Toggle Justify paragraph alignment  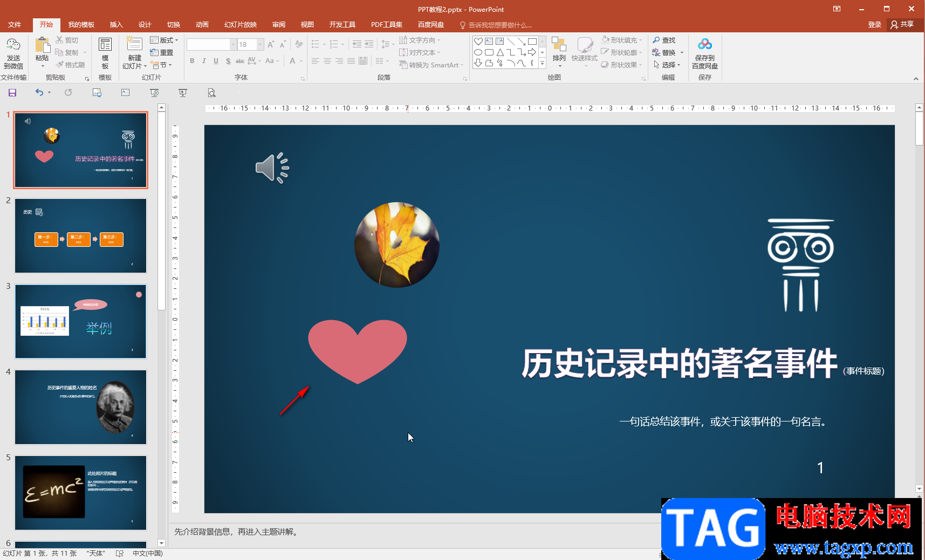pos(351,61)
